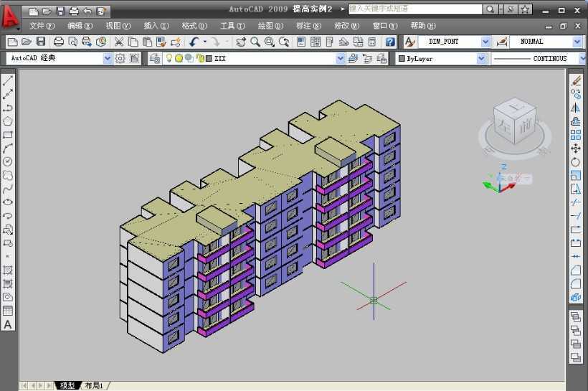Open the application menu red A logo
588x391 pixels.
(x=10, y=17)
